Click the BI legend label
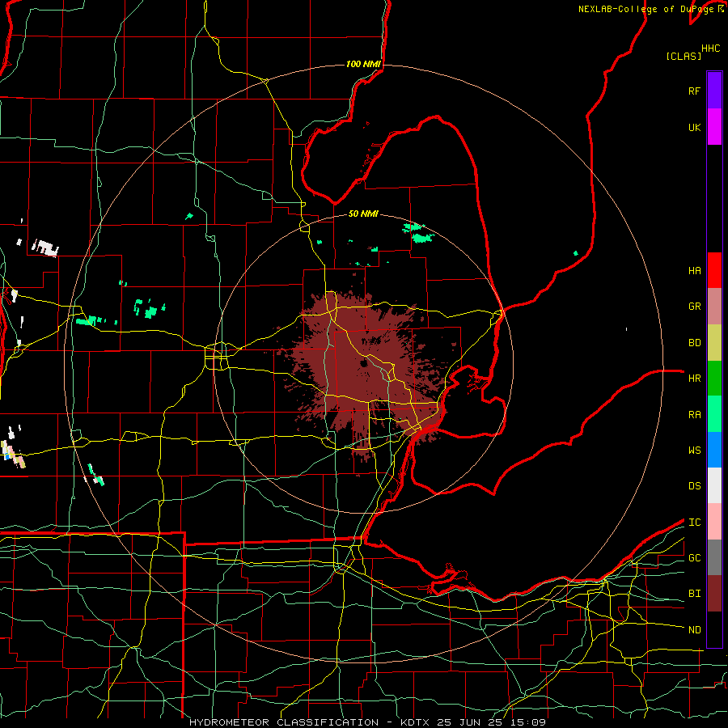The image size is (728, 728). tap(694, 594)
